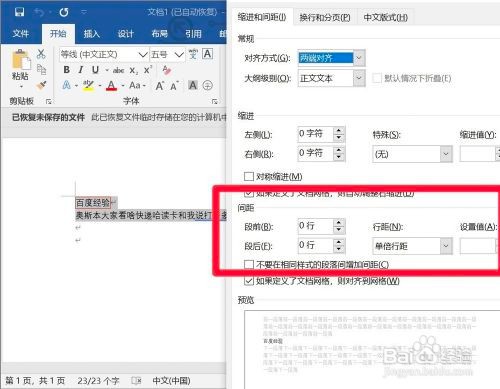500x389 pixels.
Task: Open the clipboard pane launcher arrow
Action: click(x=49, y=101)
